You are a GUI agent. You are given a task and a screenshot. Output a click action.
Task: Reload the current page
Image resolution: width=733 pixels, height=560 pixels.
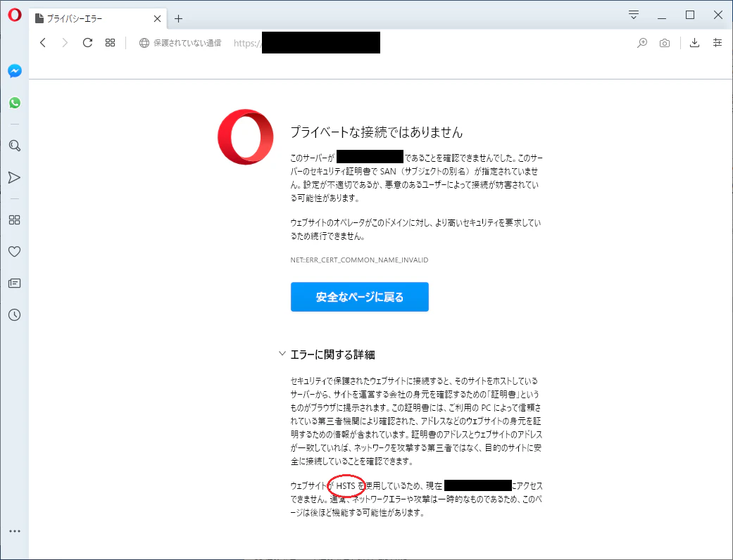point(87,42)
